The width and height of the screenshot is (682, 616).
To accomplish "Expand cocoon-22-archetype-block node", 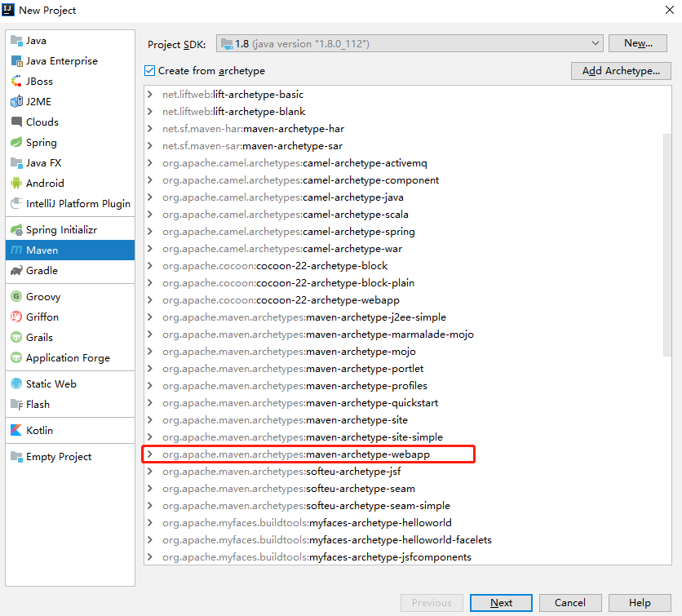I will (150, 265).
